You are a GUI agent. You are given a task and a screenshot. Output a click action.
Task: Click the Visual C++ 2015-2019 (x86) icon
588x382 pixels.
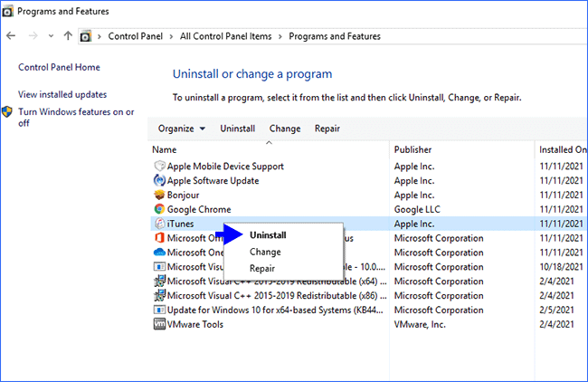[160, 295]
